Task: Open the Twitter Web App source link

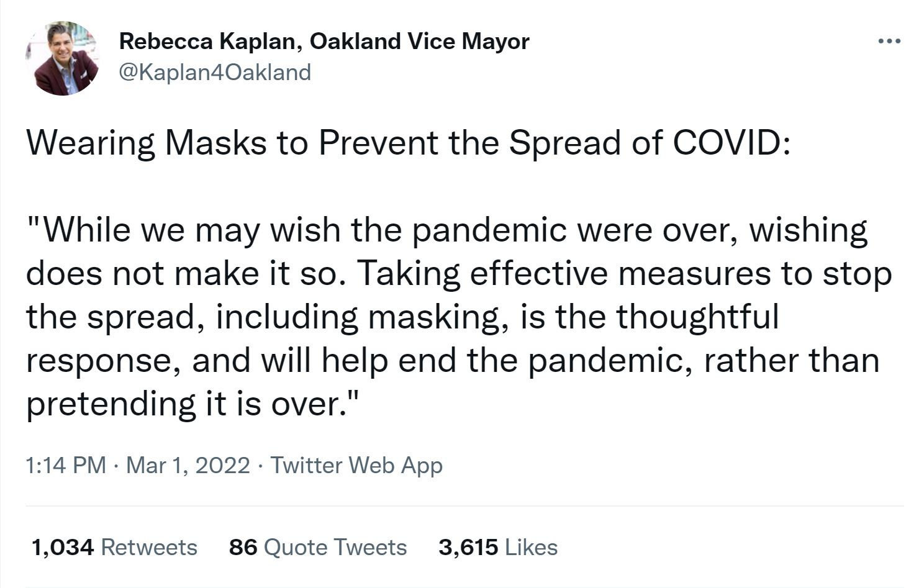Action: (x=356, y=465)
